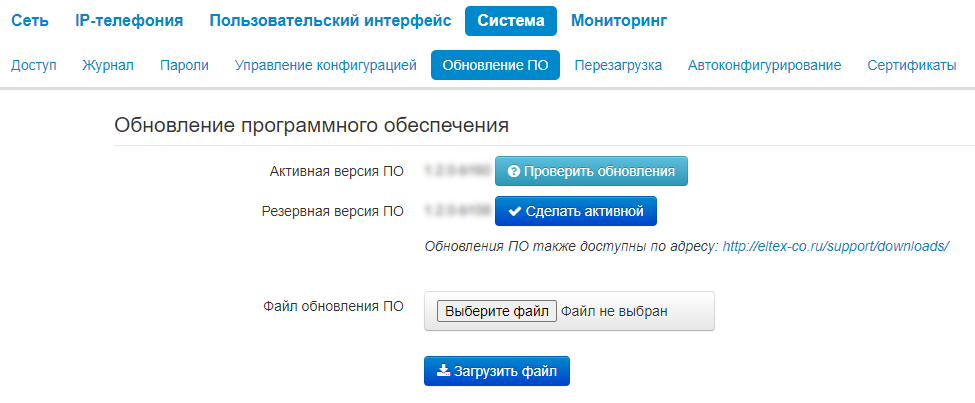Click the Выберите файл button
This screenshot has width=975, height=403.
pyautogui.click(x=497, y=311)
